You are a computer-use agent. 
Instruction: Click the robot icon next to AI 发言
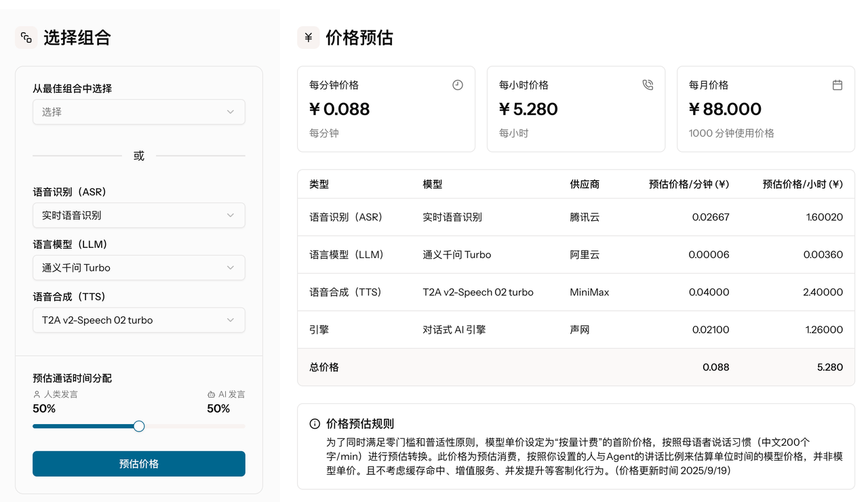210,394
